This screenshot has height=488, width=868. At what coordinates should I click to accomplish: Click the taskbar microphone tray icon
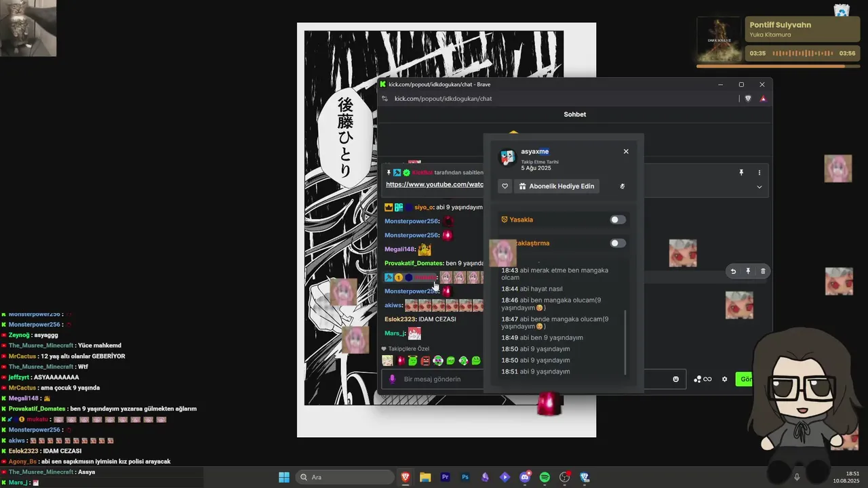pyautogui.click(x=797, y=477)
